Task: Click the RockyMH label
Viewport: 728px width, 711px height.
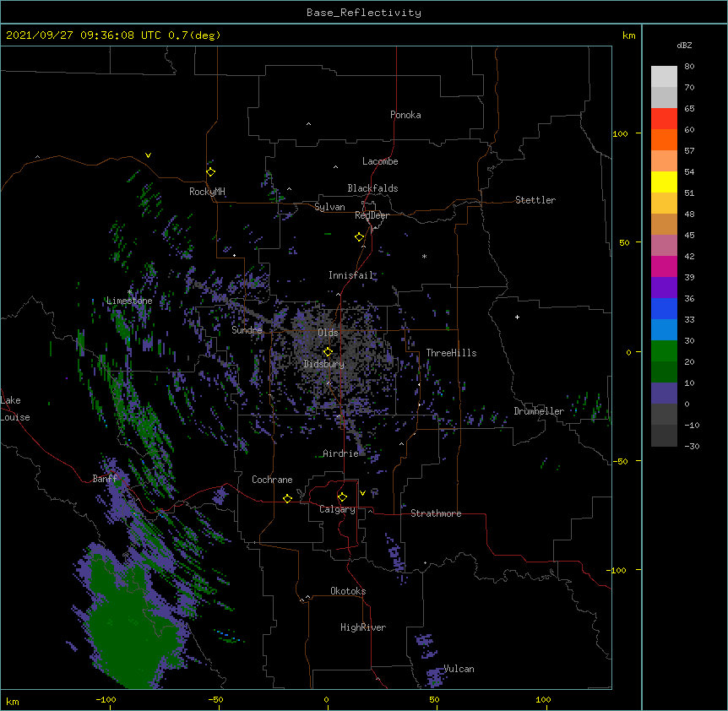Action: [207, 192]
